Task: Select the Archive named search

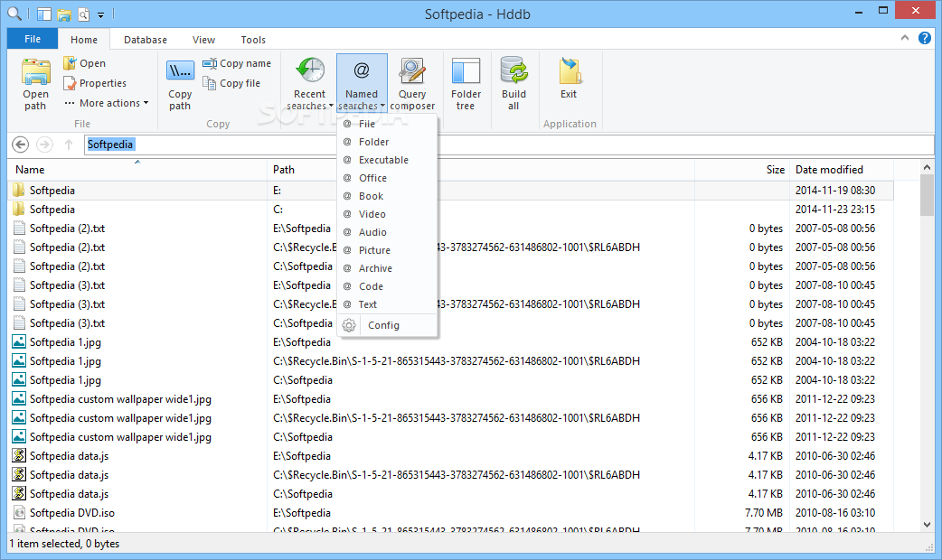Action: pos(388,267)
